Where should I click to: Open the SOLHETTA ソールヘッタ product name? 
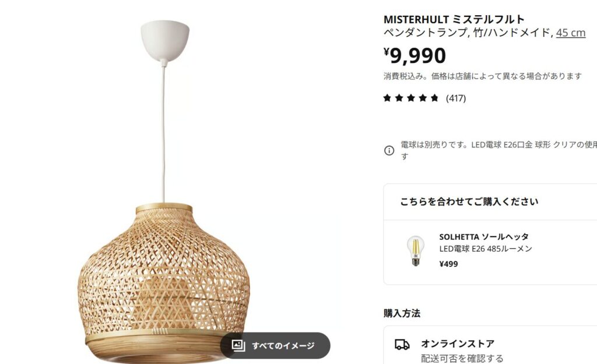(x=484, y=236)
